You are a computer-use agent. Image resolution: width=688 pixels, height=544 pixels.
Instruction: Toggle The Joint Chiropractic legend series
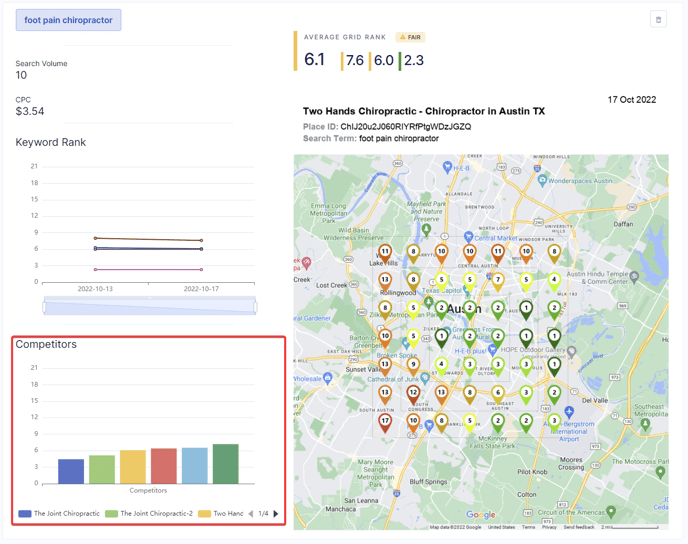(x=59, y=514)
